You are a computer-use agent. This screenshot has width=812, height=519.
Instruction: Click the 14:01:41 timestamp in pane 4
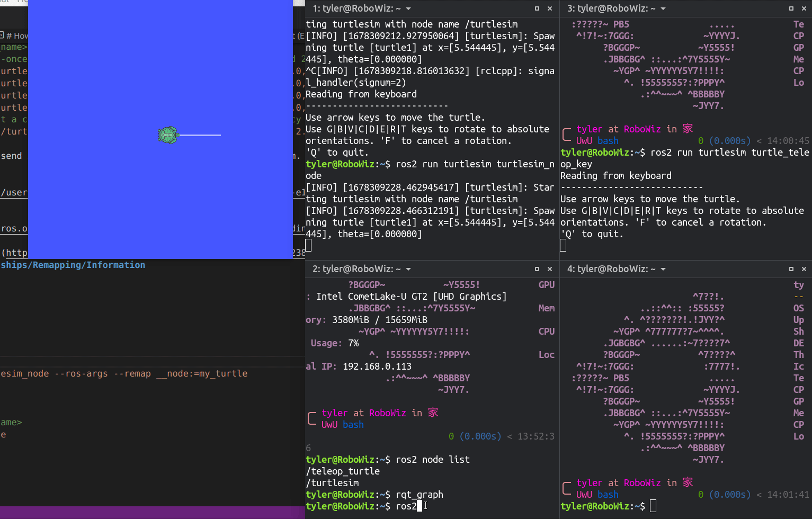tap(788, 495)
